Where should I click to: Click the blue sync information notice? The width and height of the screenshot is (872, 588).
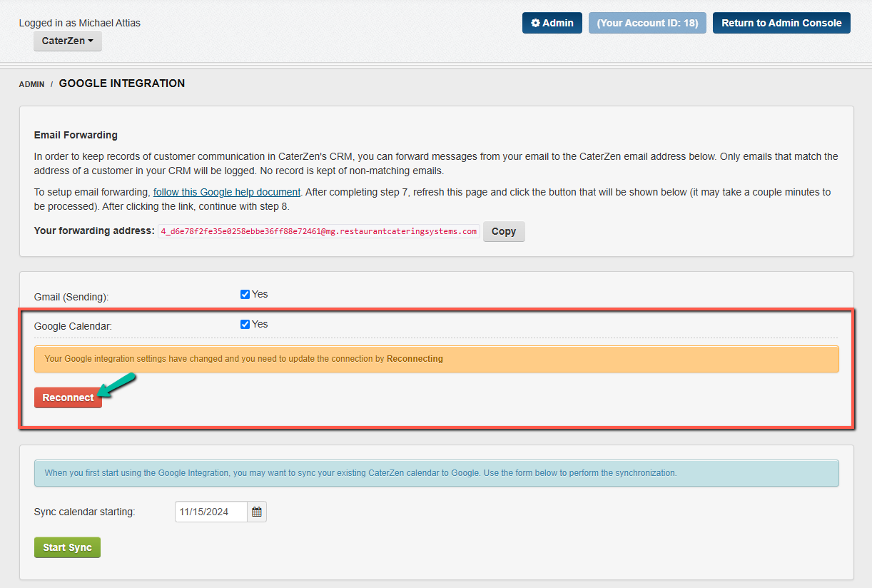(437, 473)
